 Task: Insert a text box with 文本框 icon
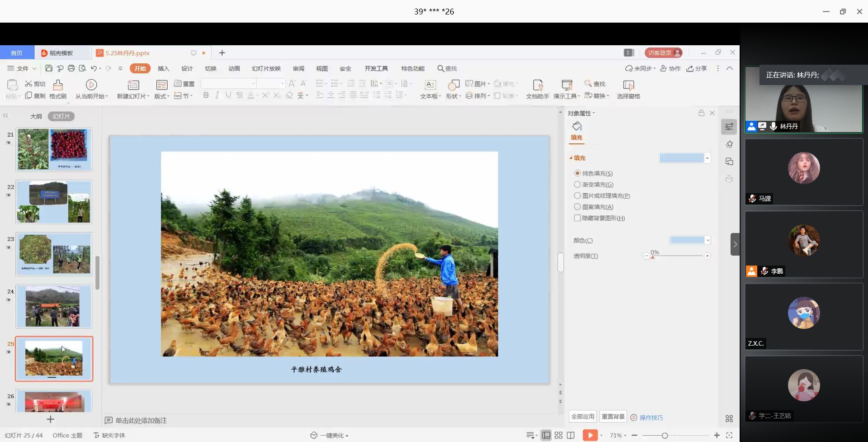[x=430, y=85]
